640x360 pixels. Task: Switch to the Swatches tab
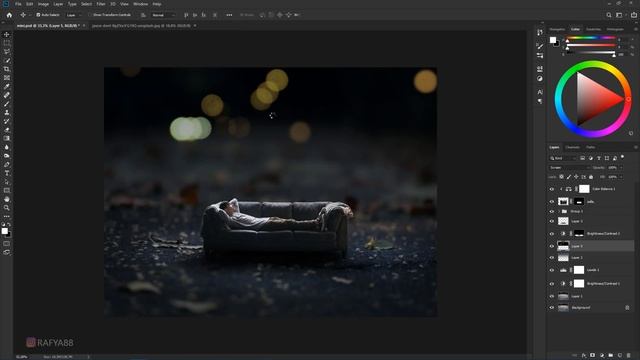593,29
